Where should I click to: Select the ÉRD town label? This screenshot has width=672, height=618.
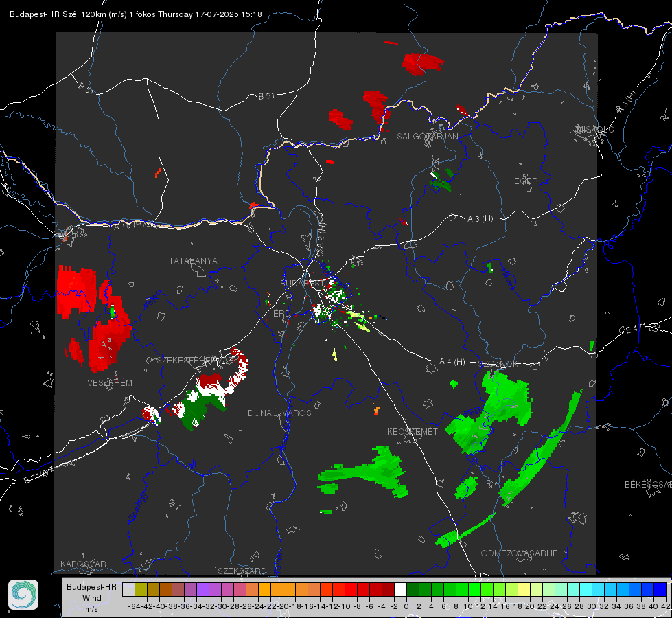[x=281, y=314]
